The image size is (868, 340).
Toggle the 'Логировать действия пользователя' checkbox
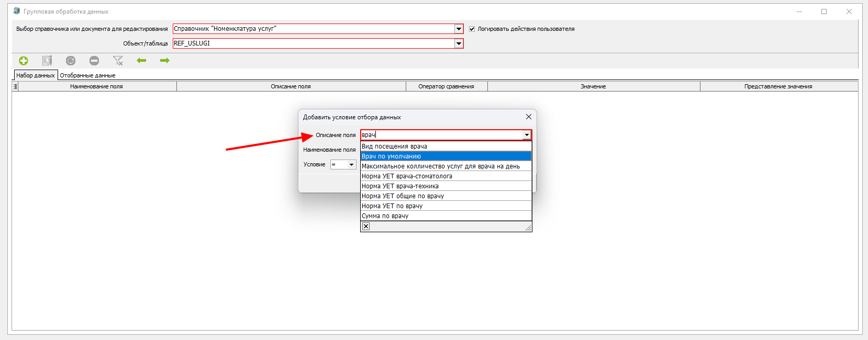[472, 29]
